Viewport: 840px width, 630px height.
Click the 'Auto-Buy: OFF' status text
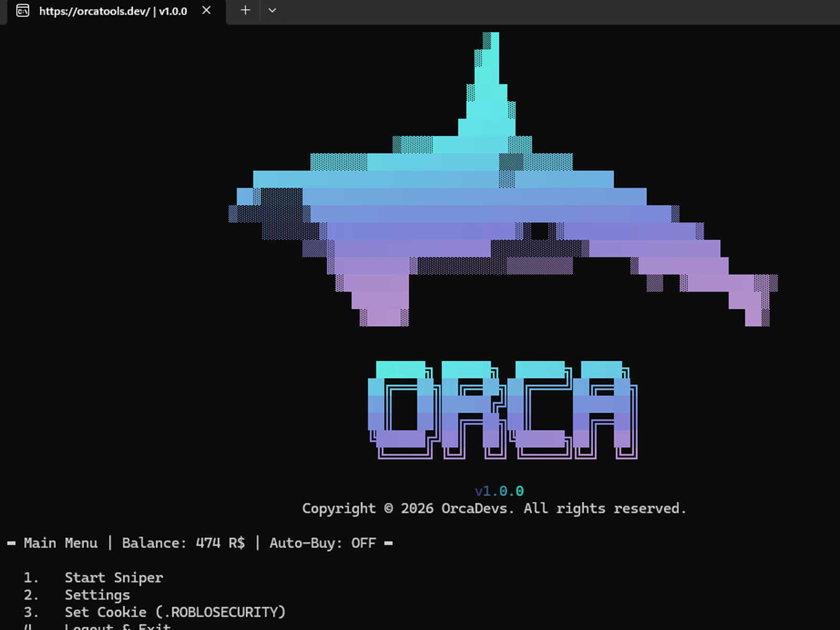point(322,543)
